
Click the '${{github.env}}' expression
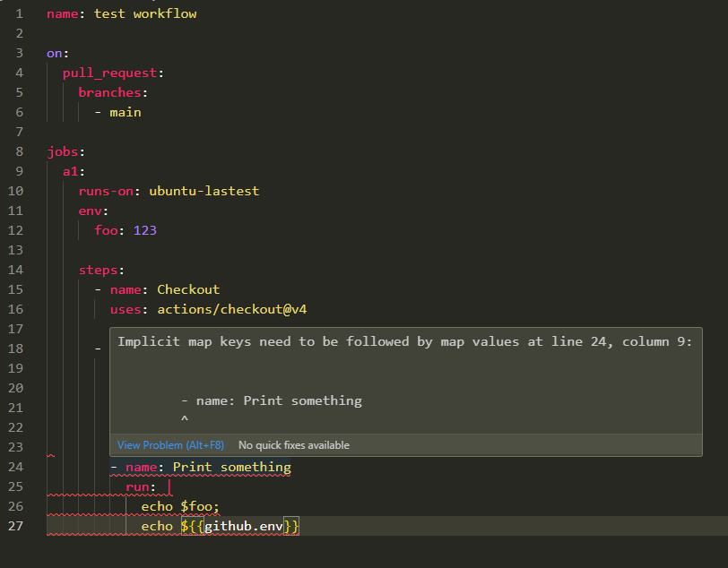239,526
